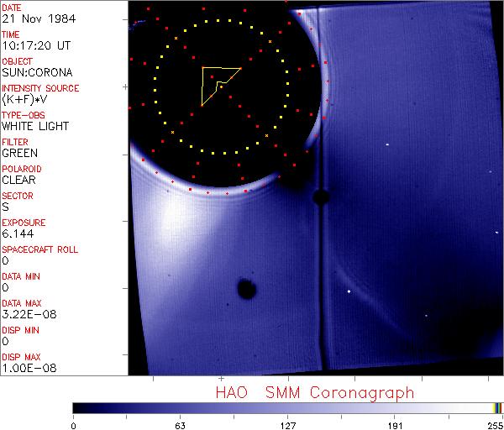The image size is (504, 430).
Task: Click the (K+F)*V intensity source value
Action: (x=26, y=99)
